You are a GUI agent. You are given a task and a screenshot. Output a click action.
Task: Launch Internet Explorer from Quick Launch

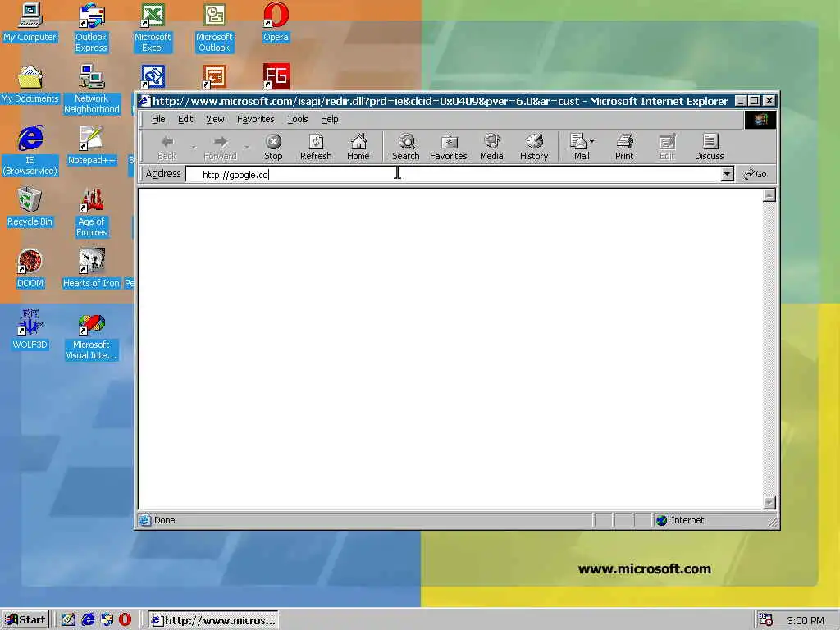pyautogui.click(x=88, y=620)
